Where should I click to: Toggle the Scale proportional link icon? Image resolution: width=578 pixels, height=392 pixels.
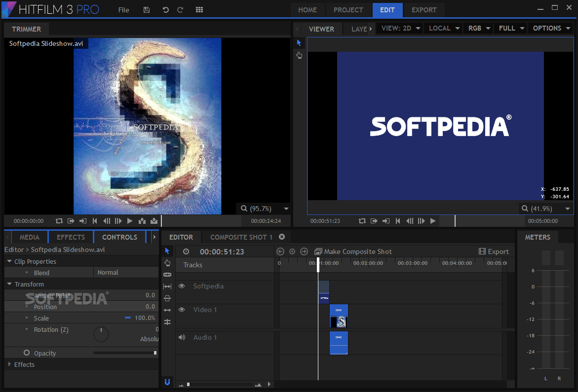pyautogui.click(x=128, y=318)
